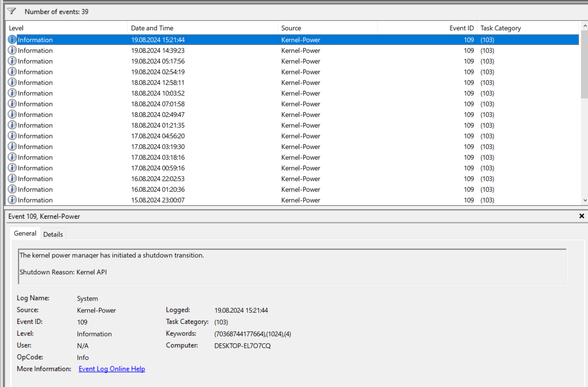Viewport: 588px width, 387px height.
Task: Click the Logged value 19.08.2024 15:21:44
Action: pyautogui.click(x=241, y=310)
